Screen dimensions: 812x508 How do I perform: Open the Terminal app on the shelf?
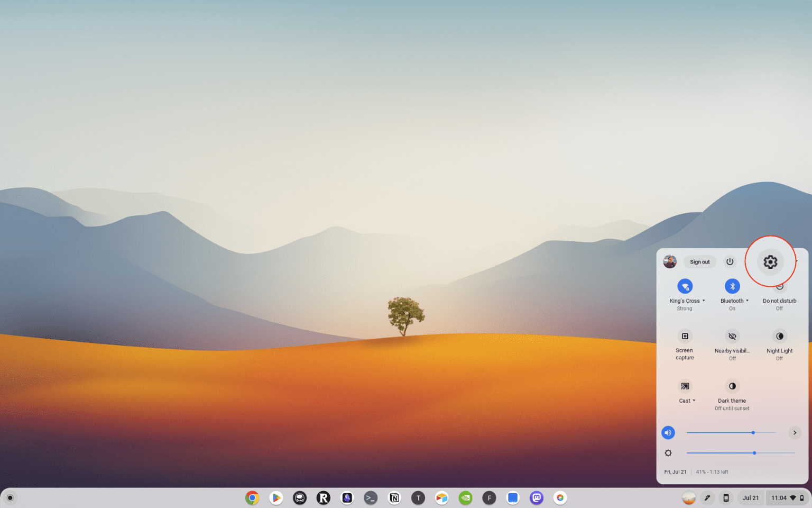coord(371,497)
